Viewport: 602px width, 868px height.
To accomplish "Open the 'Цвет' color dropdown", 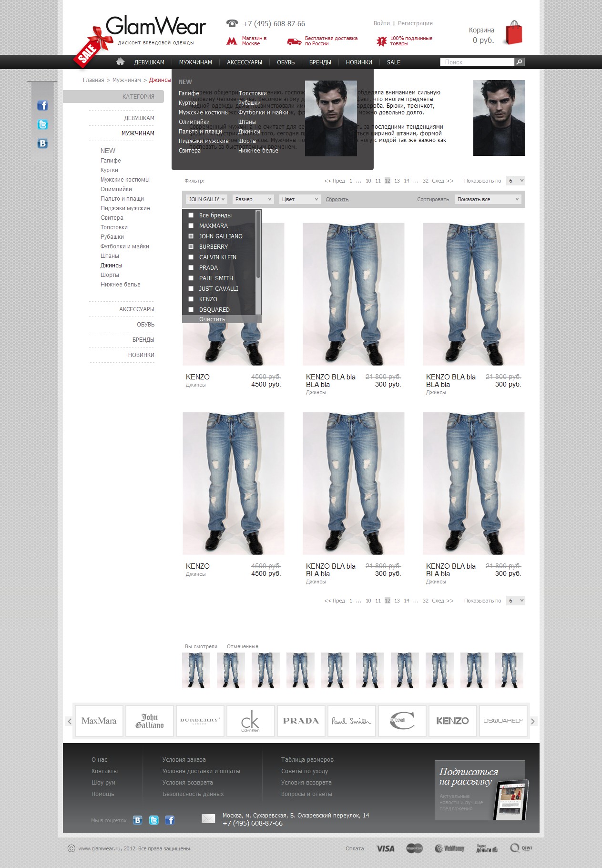I will (x=300, y=199).
